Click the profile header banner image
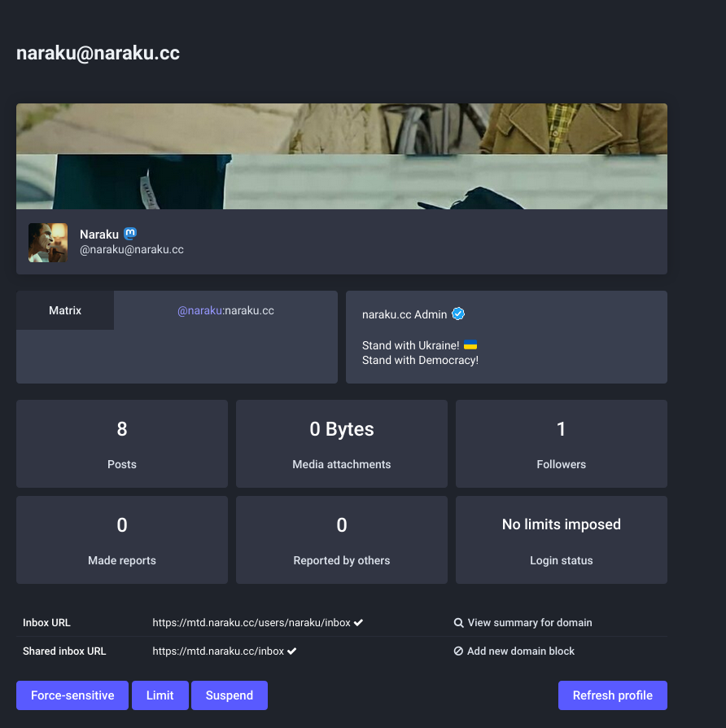The width and height of the screenshot is (726, 728). pos(342,156)
